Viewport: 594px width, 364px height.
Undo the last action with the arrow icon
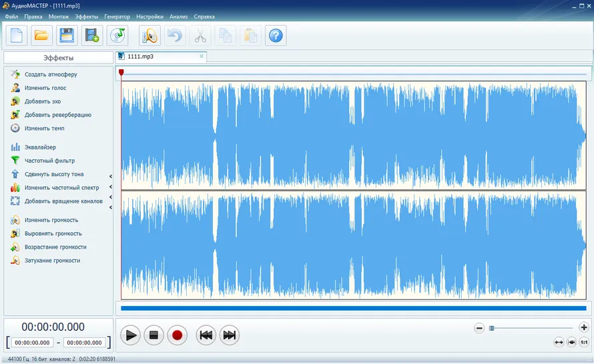[175, 35]
